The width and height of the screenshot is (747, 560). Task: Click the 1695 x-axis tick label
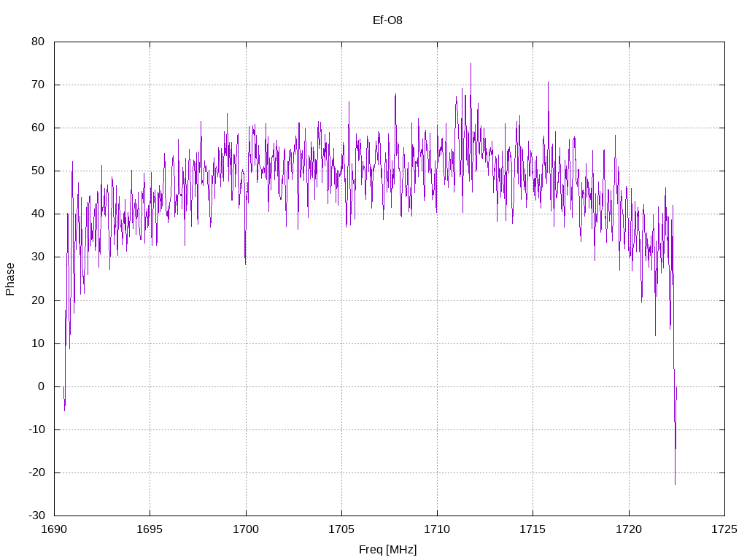(x=150, y=529)
